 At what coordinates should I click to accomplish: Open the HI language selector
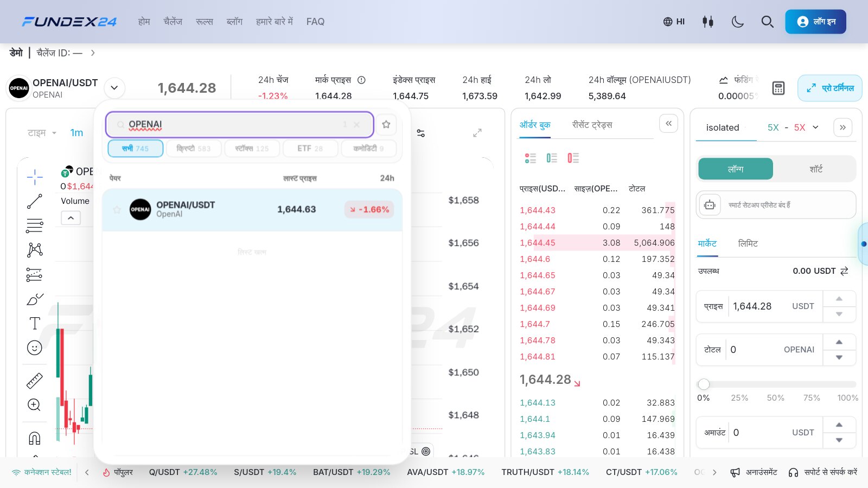click(674, 22)
